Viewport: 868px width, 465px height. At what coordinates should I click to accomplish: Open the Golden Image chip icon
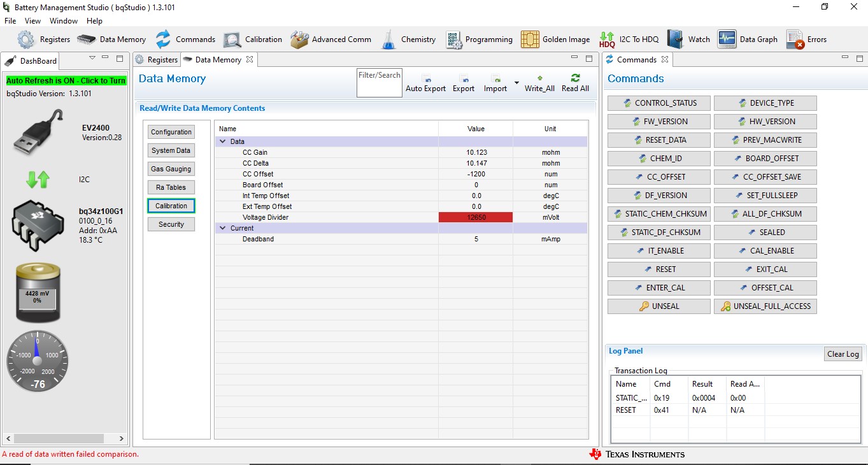point(530,39)
